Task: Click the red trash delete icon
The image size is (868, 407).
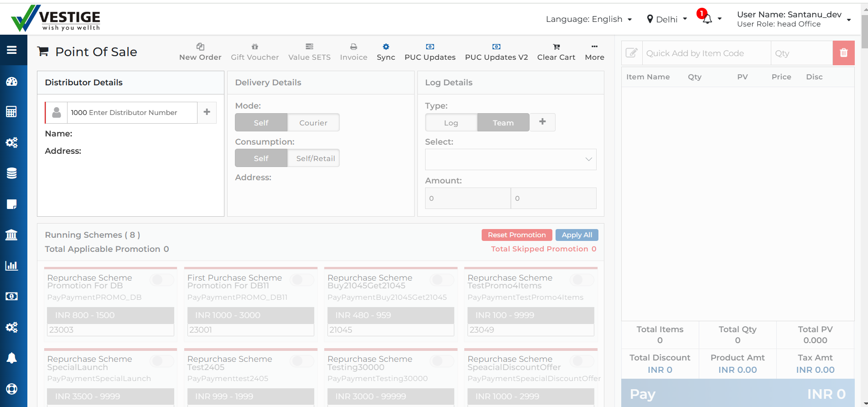Action: click(x=843, y=53)
